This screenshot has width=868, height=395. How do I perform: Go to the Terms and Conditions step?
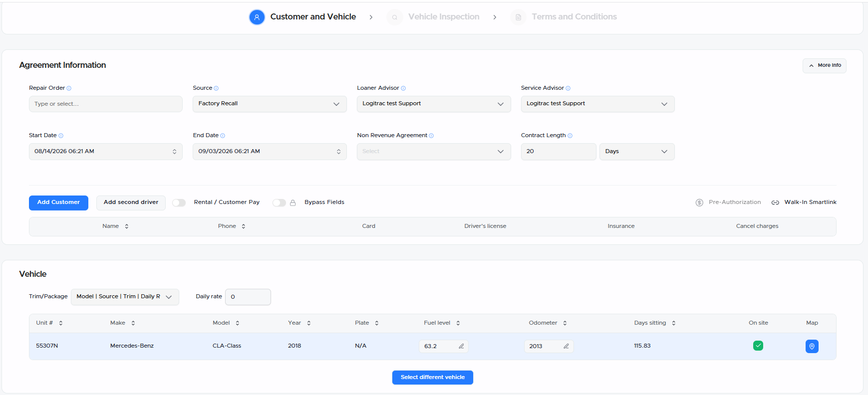[x=574, y=17]
